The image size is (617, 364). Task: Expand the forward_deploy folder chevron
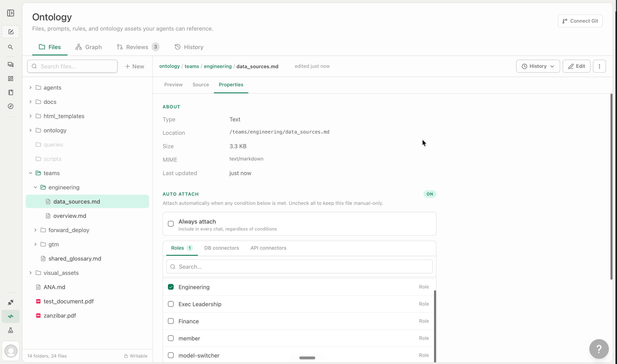[x=35, y=230]
